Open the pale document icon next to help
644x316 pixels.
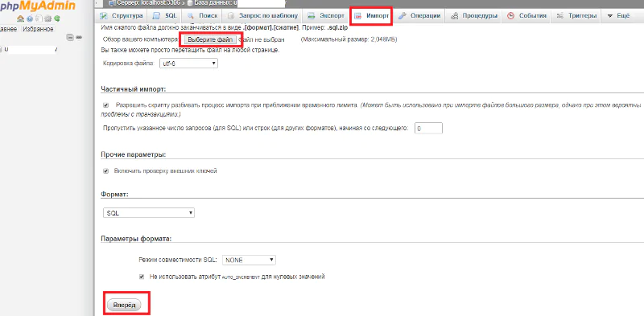coord(39,18)
